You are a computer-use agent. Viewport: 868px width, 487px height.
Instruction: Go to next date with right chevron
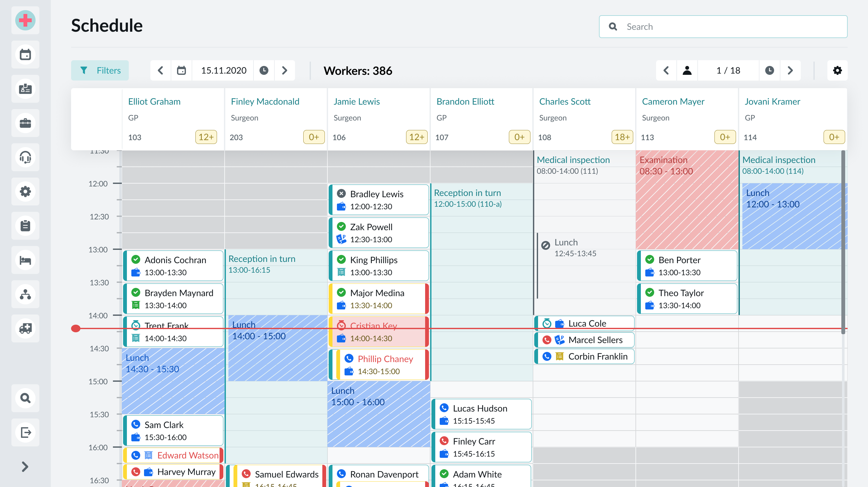[284, 70]
